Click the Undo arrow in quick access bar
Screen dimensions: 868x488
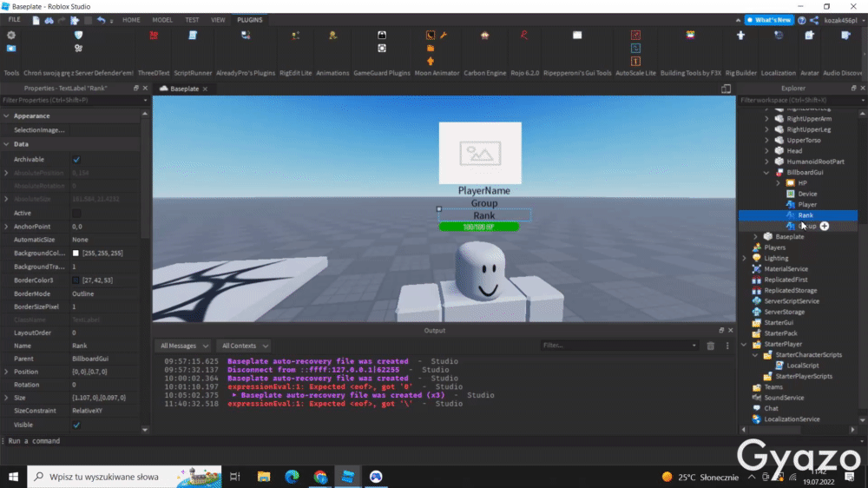[x=101, y=20]
